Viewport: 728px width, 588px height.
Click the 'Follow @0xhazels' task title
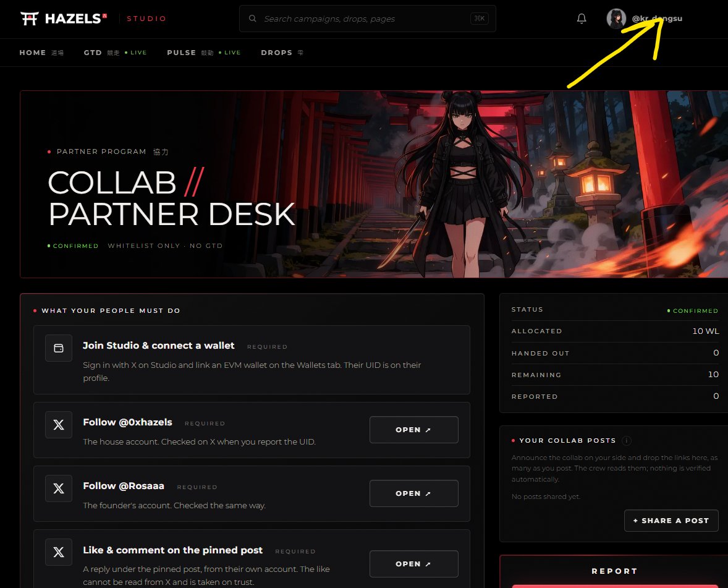pos(128,422)
